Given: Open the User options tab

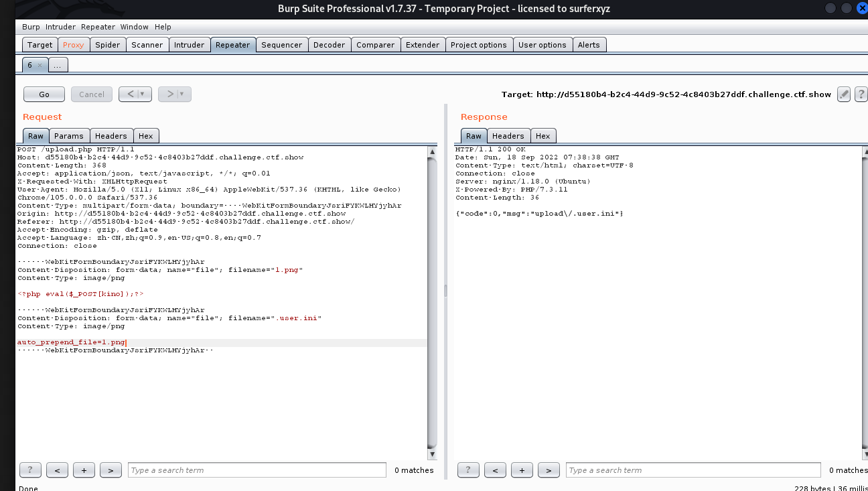Looking at the screenshot, I should pyautogui.click(x=542, y=45).
